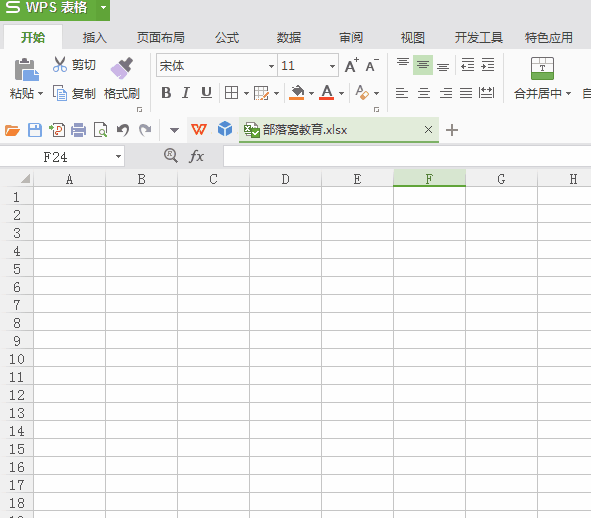Click the Print icon in quick toolbar
The image size is (591, 518).
pyautogui.click(x=78, y=130)
